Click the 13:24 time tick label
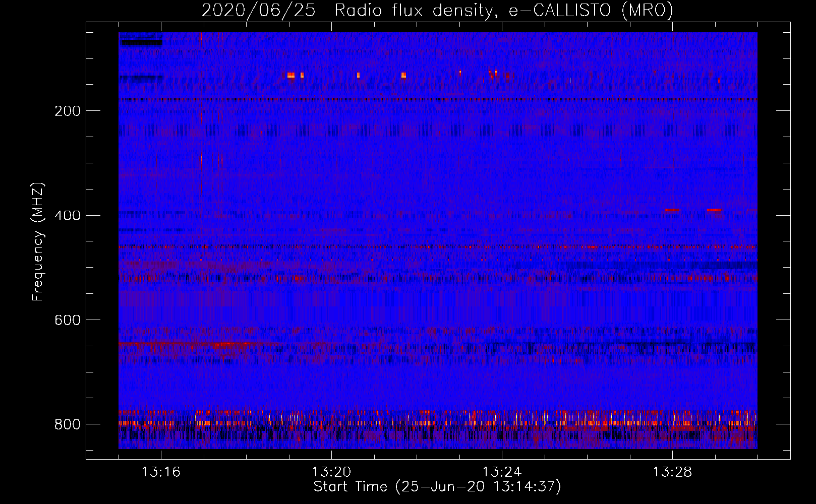The height and width of the screenshot is (504, 816). pos(502,472)
